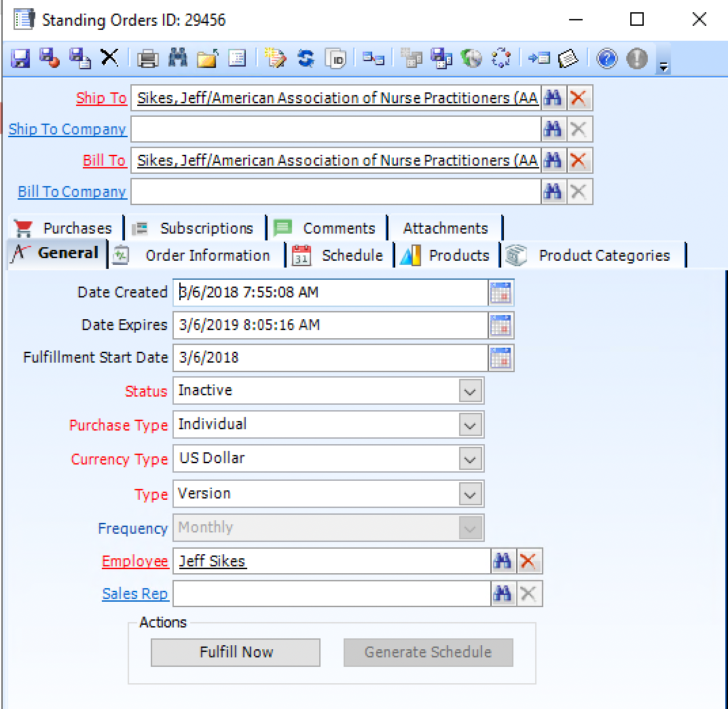The width and height of the screenshot is (728, 709).
Task: Click the toolbar binoculars find icon
Action: (x=178, y=59)
